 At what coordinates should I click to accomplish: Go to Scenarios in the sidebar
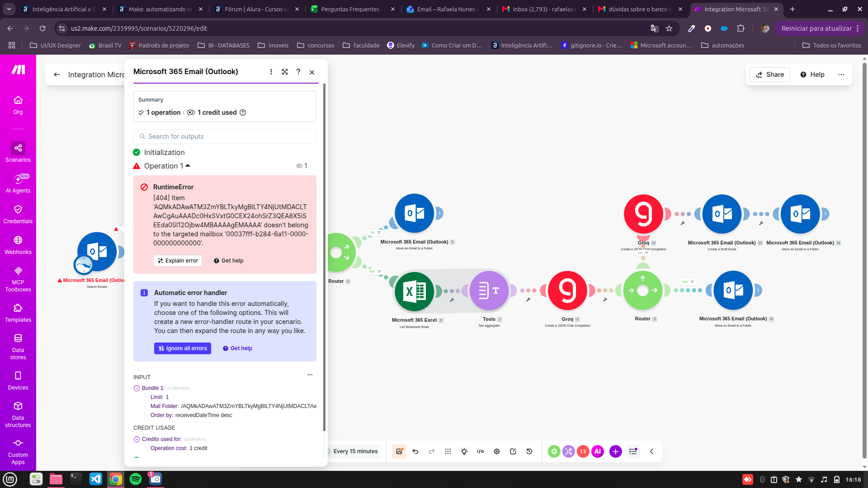(18, 153)
